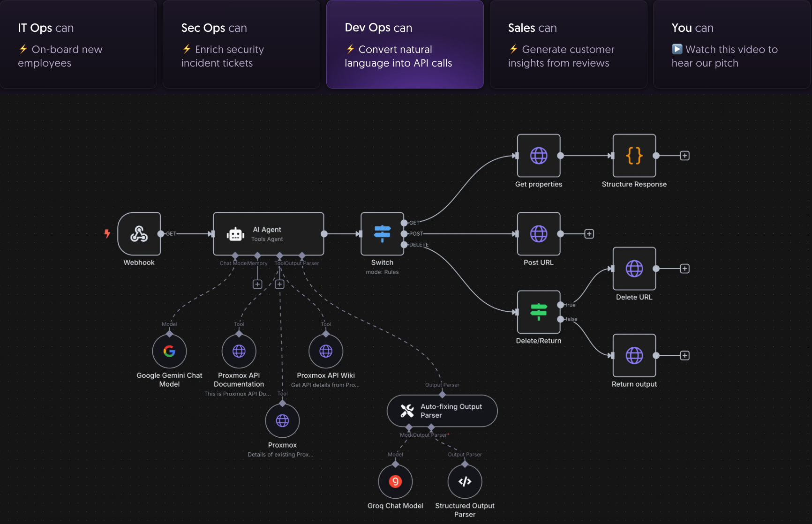Select the Proxmox API Wiki node
This screenshot has width=812, height=524.
point(326,351)
